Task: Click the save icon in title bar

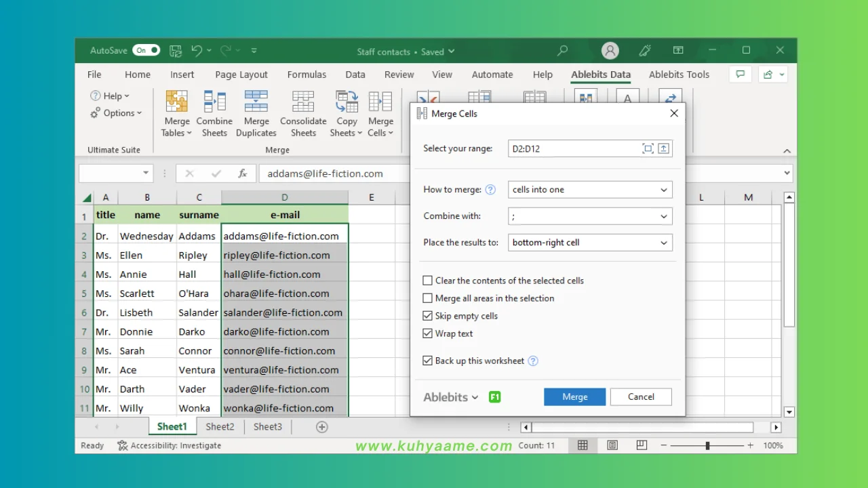Action: coord(176,51)
